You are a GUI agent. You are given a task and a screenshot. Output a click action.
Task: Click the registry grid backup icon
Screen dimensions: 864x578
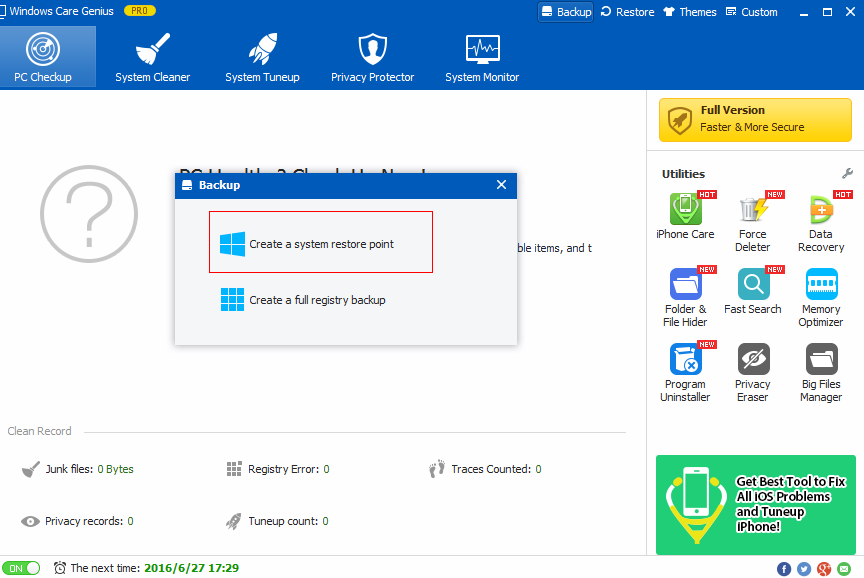point(232,300)
